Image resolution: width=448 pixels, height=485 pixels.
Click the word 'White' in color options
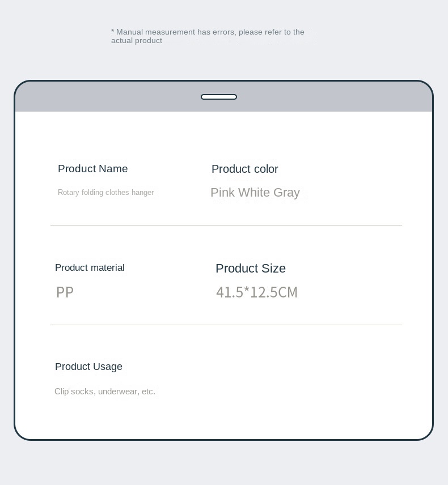[254, 193]
